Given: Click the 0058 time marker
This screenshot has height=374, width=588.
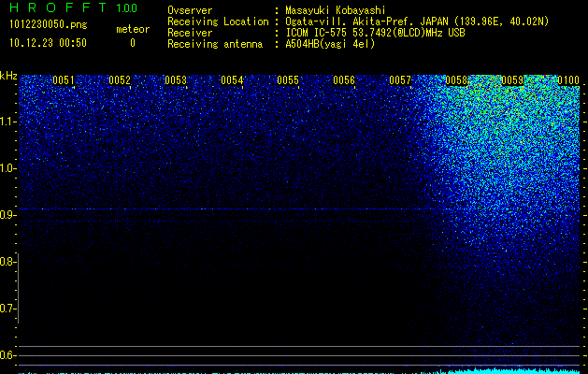Looking at the screenshot, I should (456, 80).
